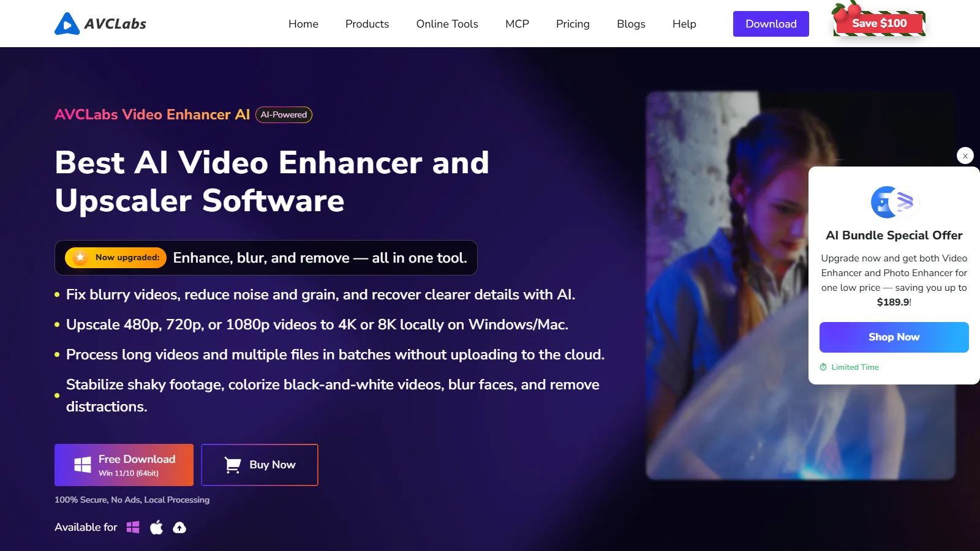Viewport: 980px width, 551px height.
Task: Click the star icon in Now upgraded badge
Action: [x=80, y=258]
